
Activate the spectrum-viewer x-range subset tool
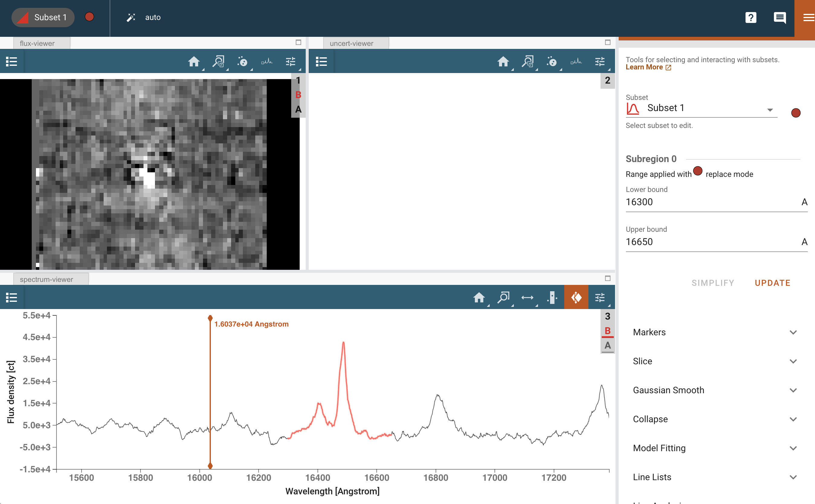[552, 297]
